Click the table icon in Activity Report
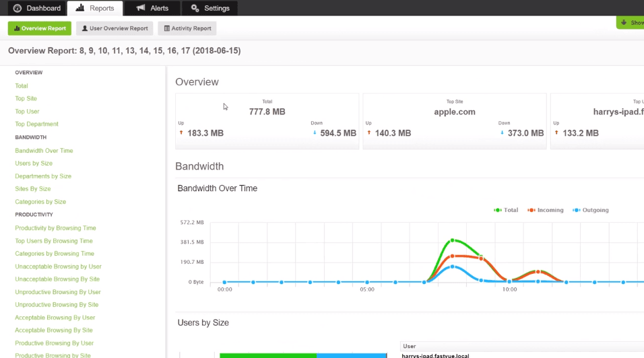Screen dimensions: 644x358 pos(167,28)
